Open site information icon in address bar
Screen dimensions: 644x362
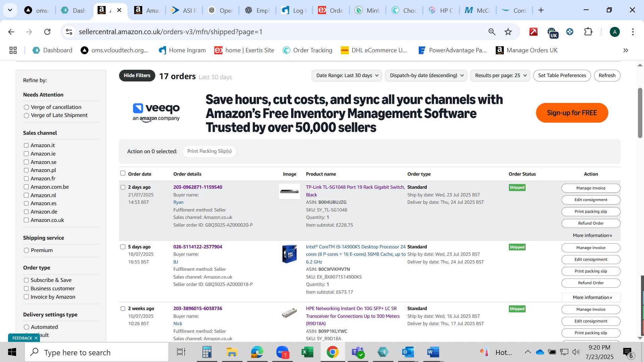pyautogui.click(x=69, y=32)
